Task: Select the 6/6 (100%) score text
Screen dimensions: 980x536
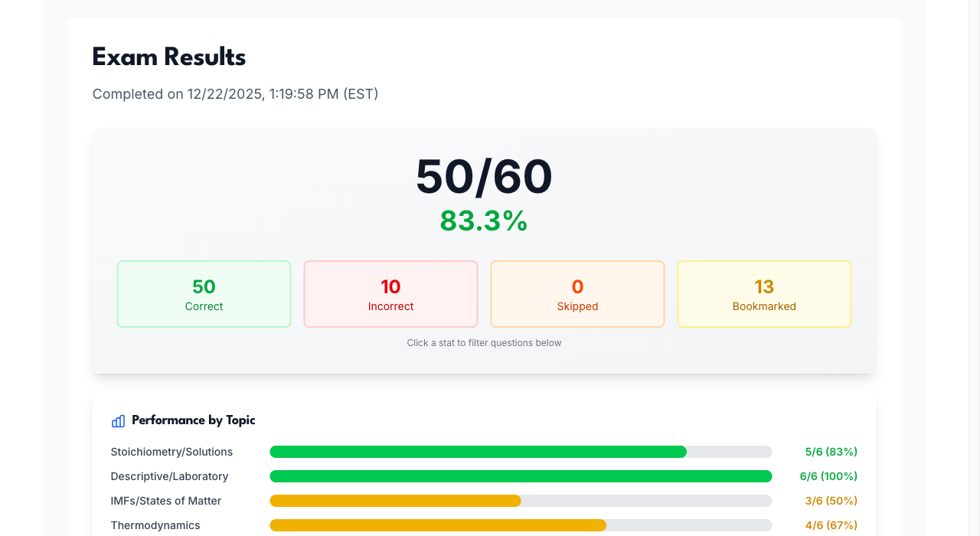Action: pos(828,476)
